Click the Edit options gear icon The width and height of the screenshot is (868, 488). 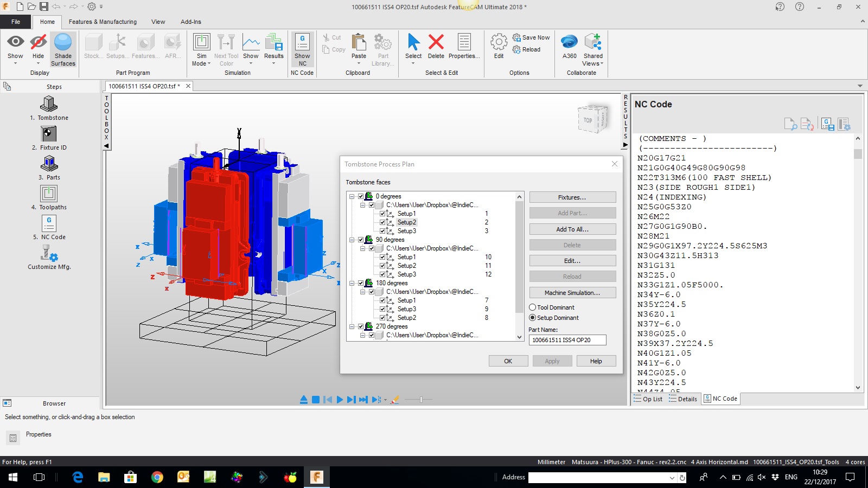coord(499,42)
